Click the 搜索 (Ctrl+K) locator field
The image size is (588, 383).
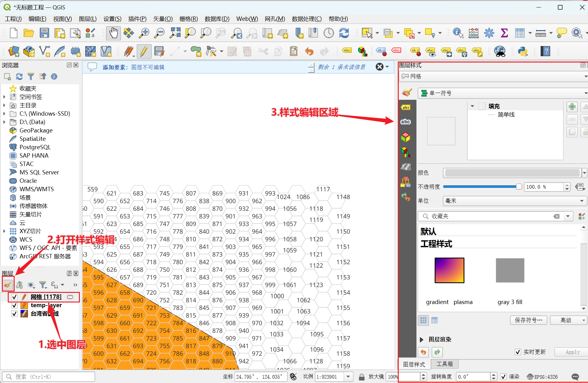48,377
